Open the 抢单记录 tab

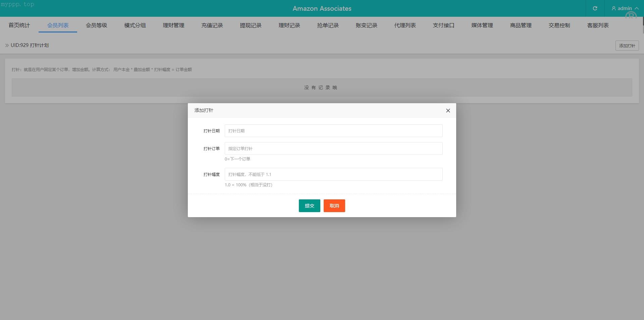point(328,25)
